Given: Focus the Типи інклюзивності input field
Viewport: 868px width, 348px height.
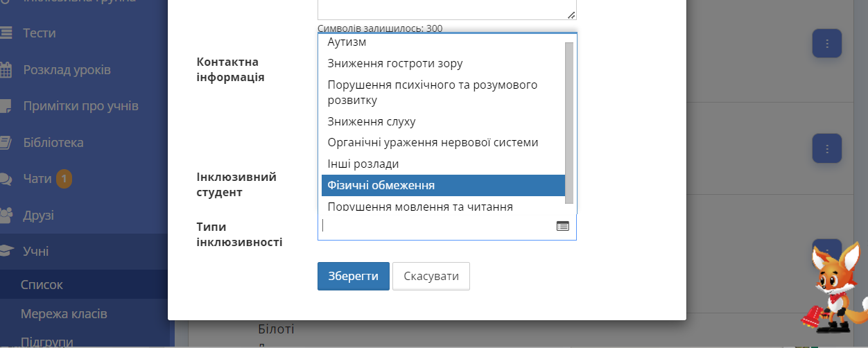Looking at the screenshot, I should pyautogui.click(x=437, y=226).
